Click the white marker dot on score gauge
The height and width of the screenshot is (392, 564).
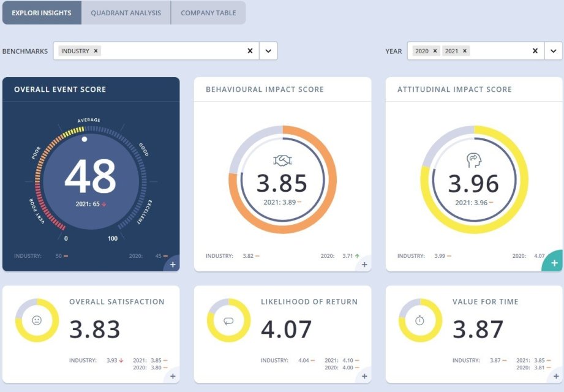point(85,139)
